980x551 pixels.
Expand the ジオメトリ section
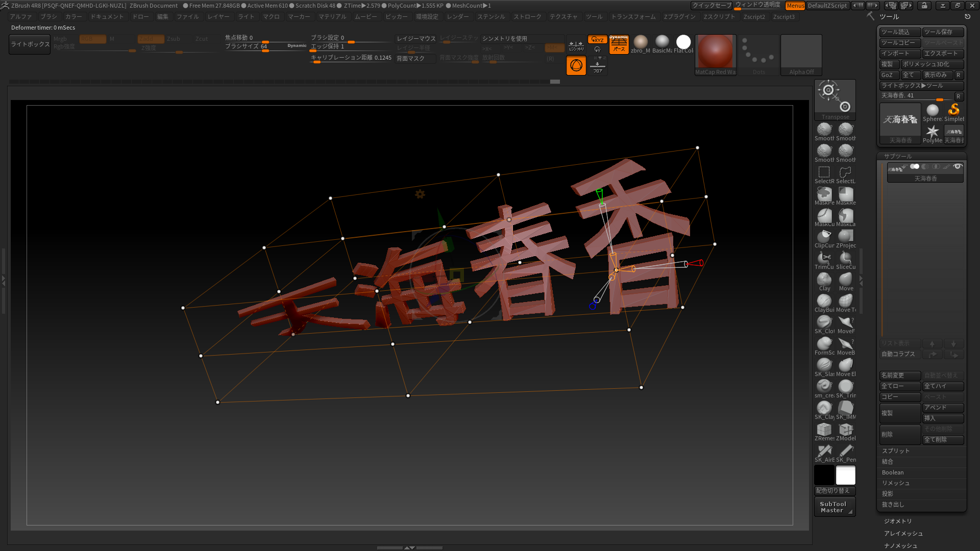pyautogui.click(x=898, y=521)
